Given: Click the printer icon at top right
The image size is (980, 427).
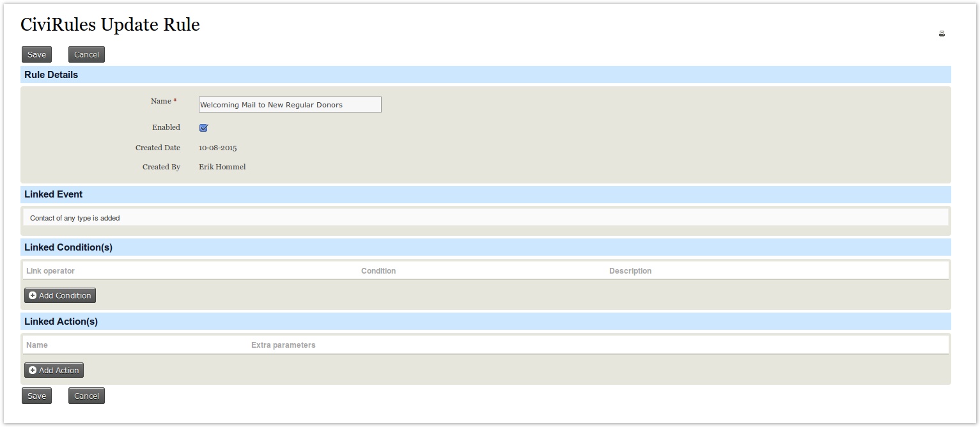Looking at the screenshot, I should 942,34.
